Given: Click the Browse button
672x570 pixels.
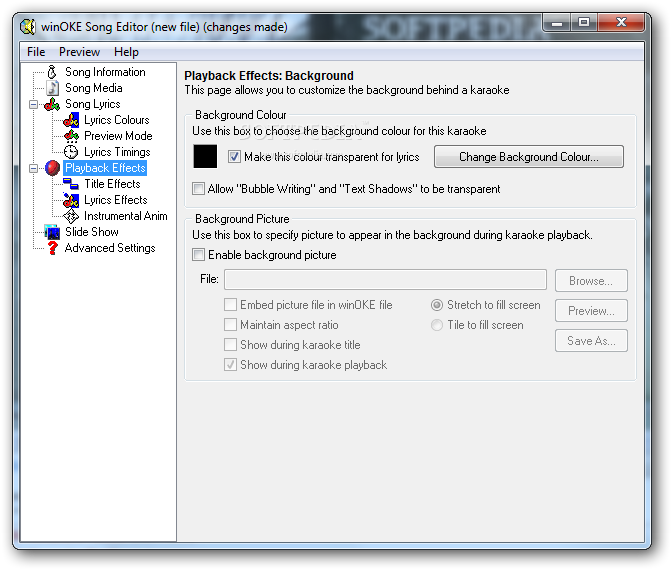Looking at the screenshot, I should tap(591, 281).
